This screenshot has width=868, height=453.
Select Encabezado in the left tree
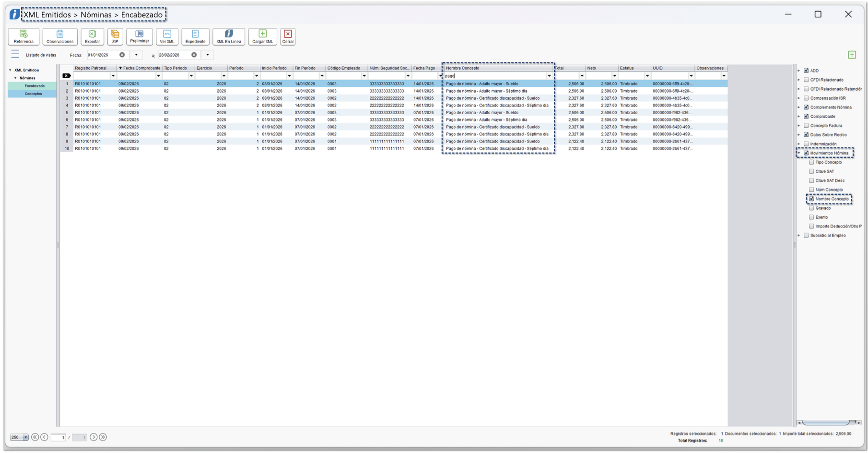(x=34, y=86)
